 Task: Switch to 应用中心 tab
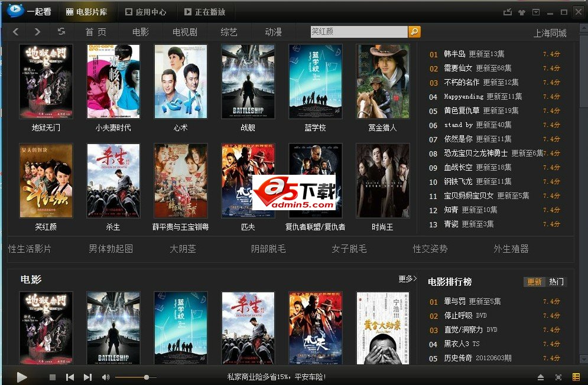(145, 12)
